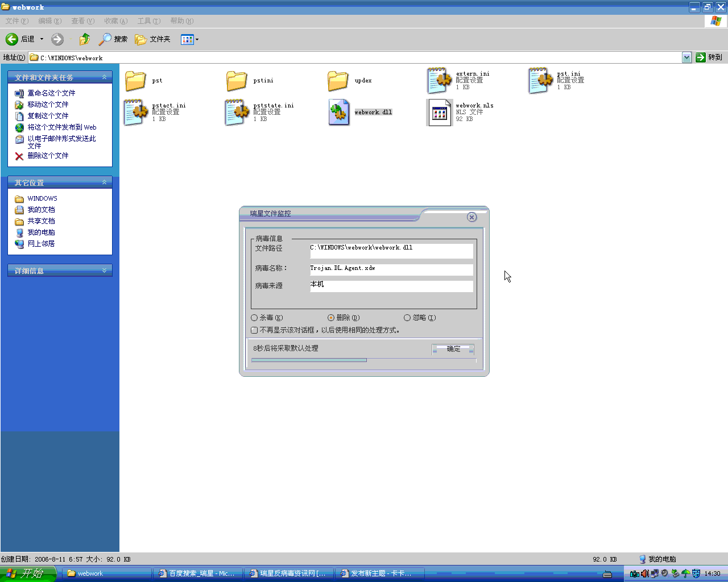Select the updex folder icon
The image size is (728, 582).
click(338, 81)
